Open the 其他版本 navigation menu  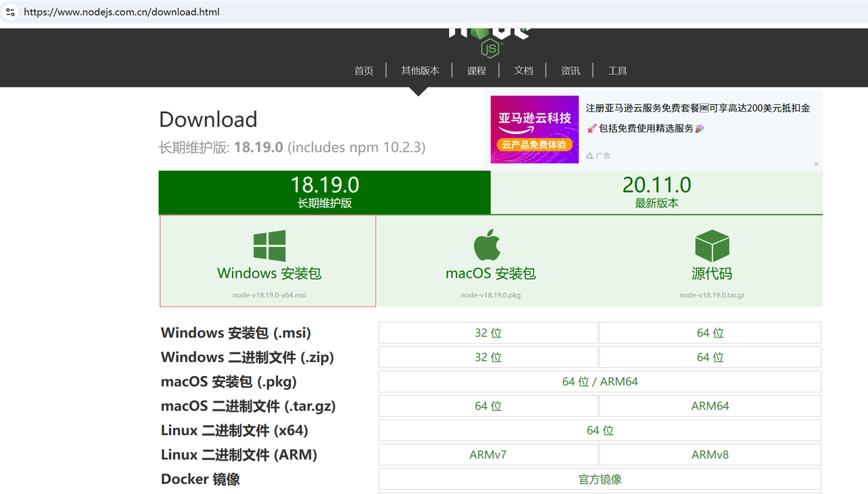(x=420, y=70)
